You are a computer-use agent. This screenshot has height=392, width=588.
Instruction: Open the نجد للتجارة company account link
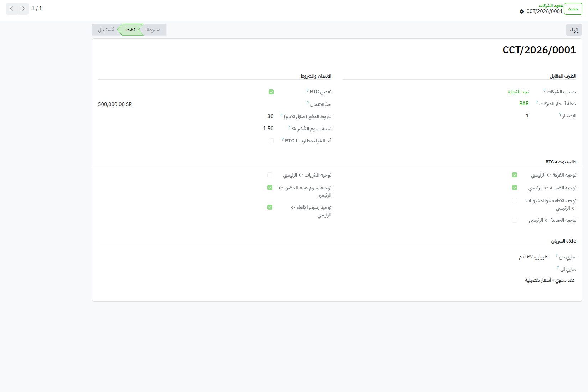click(x=518, y=92)
